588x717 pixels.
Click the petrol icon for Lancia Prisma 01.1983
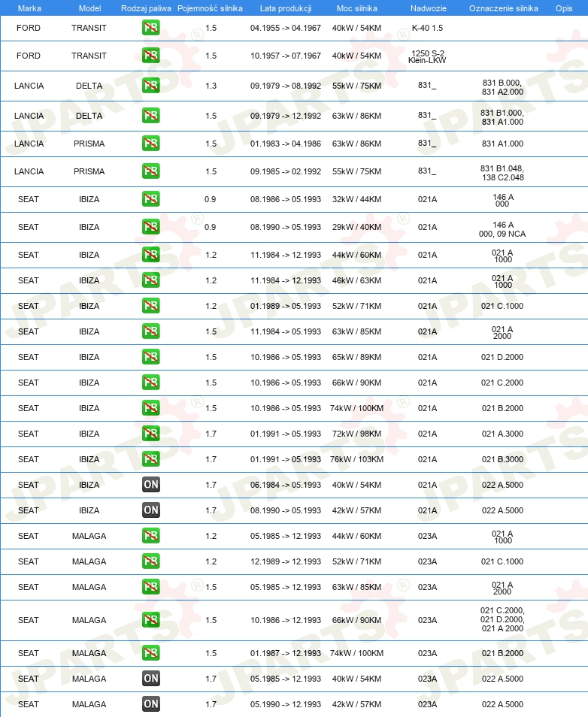[150, 144]
